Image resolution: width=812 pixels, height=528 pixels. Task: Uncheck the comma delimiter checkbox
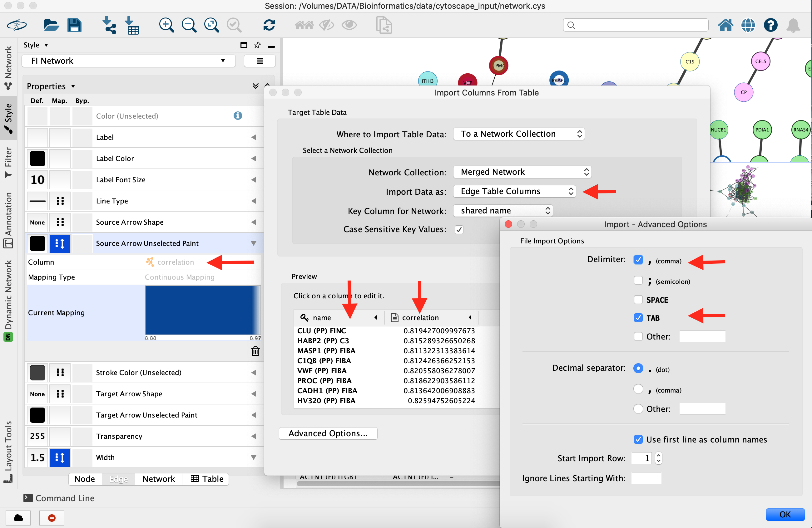click(638, 260)
